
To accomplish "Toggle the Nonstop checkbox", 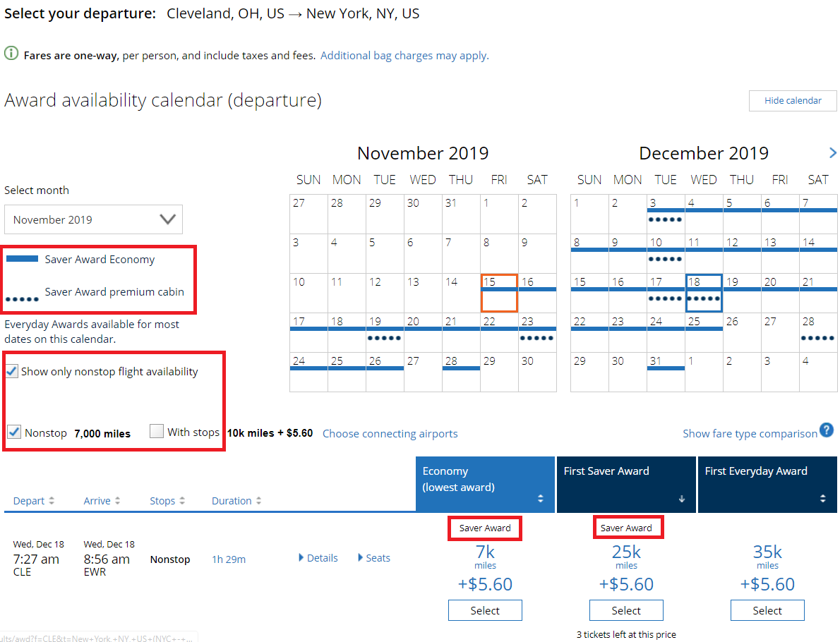I will (14, 432).
